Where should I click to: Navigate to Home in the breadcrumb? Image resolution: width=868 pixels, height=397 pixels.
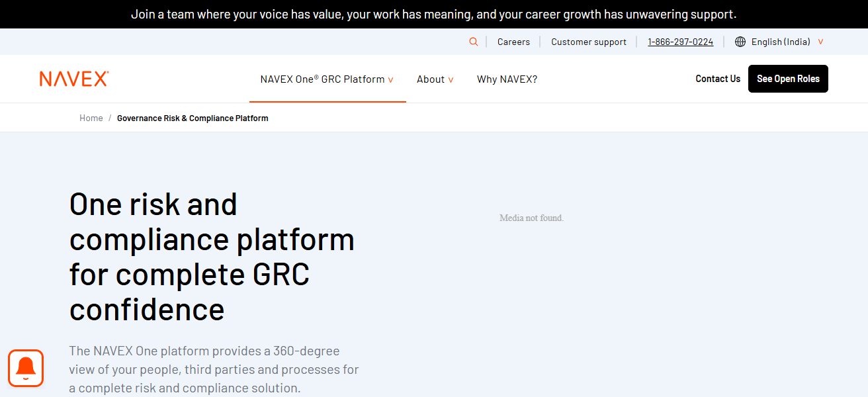tap(91, 118)
